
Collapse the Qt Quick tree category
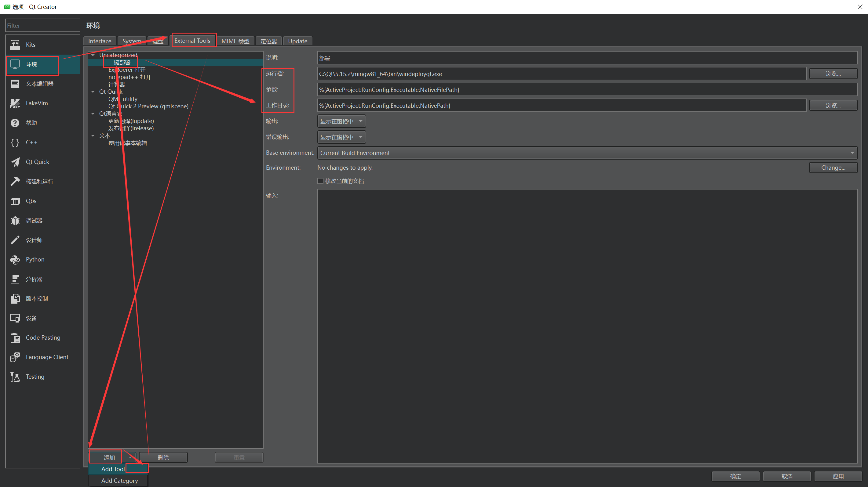pyautogui.click(x=93, y=92)
